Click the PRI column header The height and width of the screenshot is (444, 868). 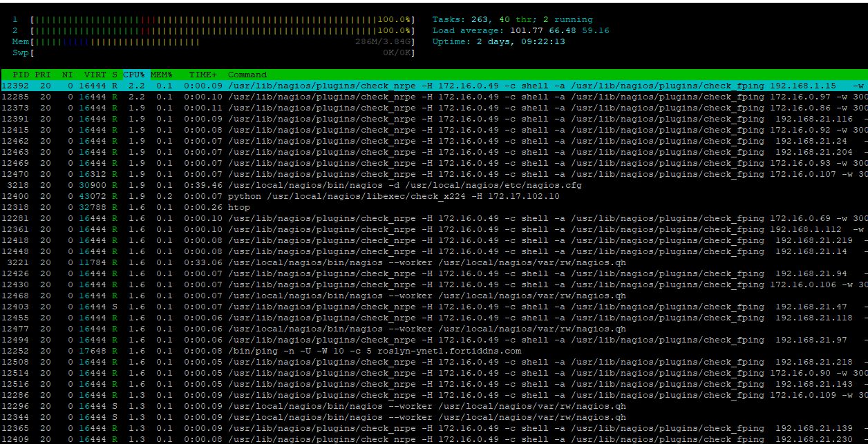43,75
